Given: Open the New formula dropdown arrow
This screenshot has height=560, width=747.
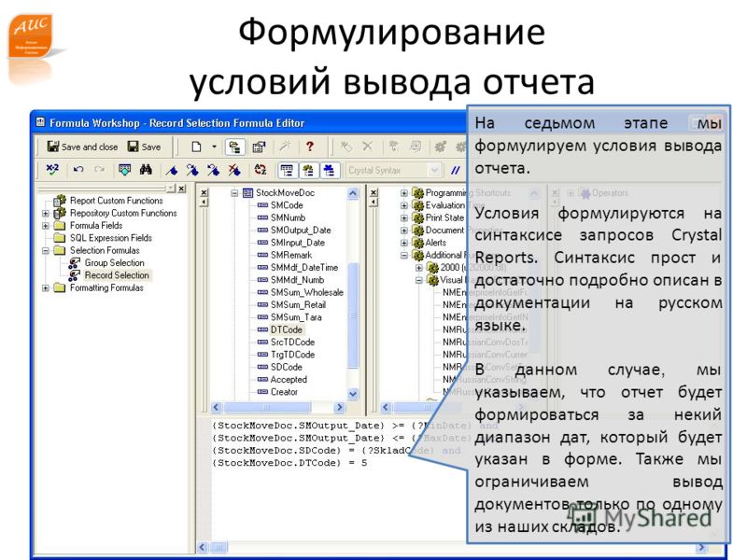Looking at the screenshot, I should point(214,147).
